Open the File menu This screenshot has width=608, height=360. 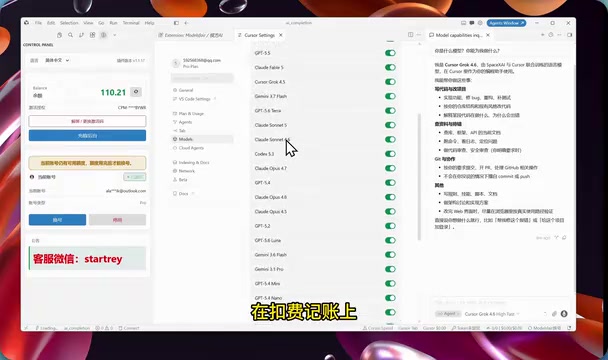click(x=38, y=23)
